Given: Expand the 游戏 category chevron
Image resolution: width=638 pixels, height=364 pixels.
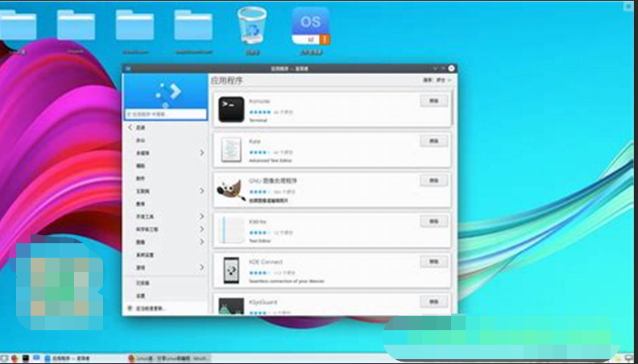Looking at the screenshot, I should (x=201, y=267).
